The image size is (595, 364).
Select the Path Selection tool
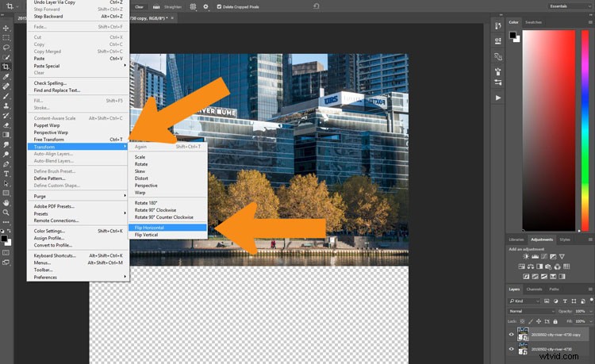point(6,183)
